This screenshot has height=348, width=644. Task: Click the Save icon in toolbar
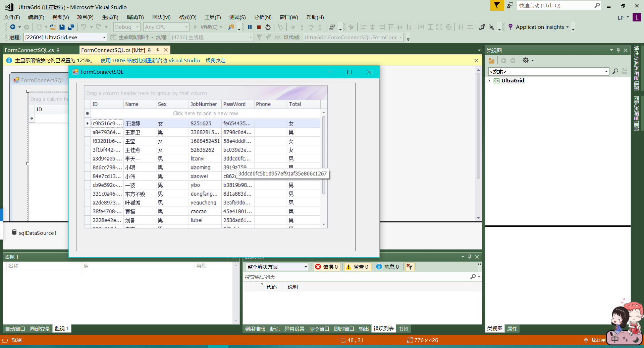coord(62,27)
